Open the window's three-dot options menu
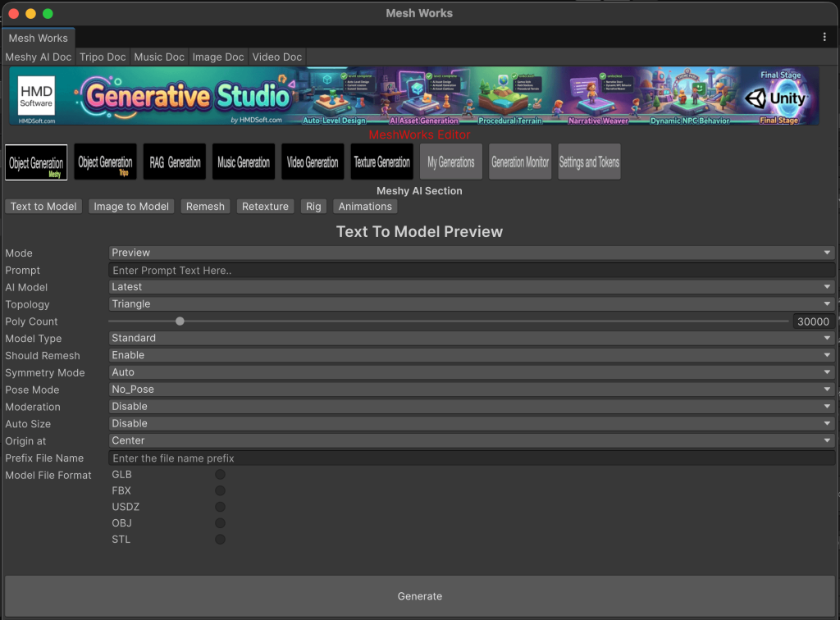 coord(824,37)
